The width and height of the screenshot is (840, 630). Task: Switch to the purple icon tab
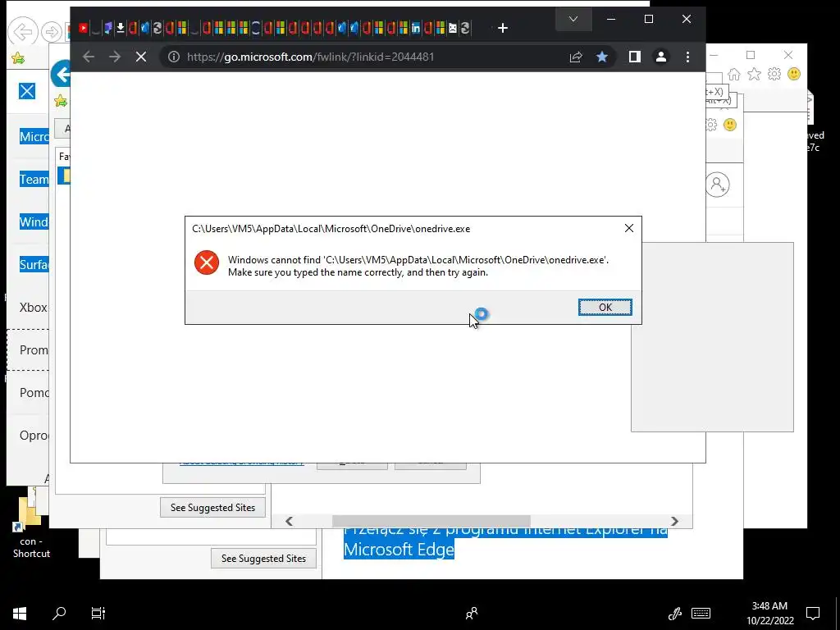[107, 28]
